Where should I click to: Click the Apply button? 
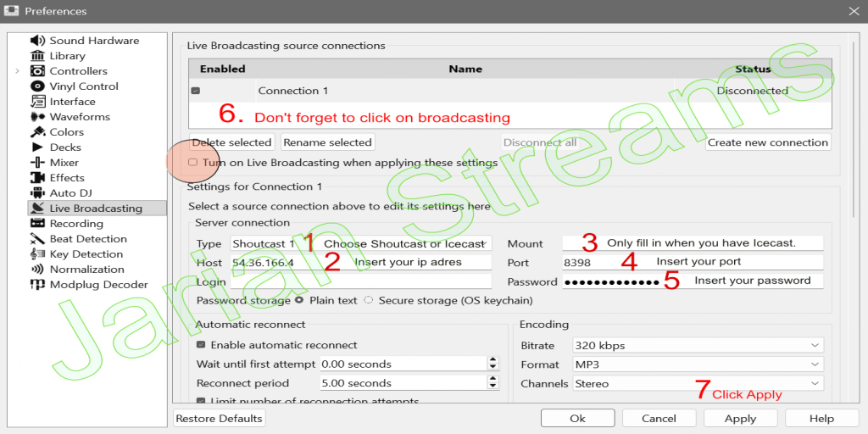pyautogui.click(x=740, y=418)
